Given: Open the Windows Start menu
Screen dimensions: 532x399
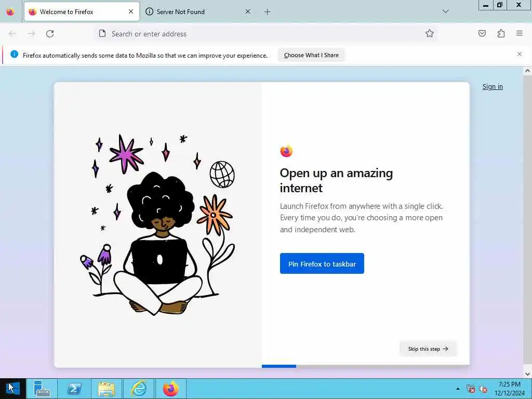Looking at the screenshot, I should (x=13, y=389).
